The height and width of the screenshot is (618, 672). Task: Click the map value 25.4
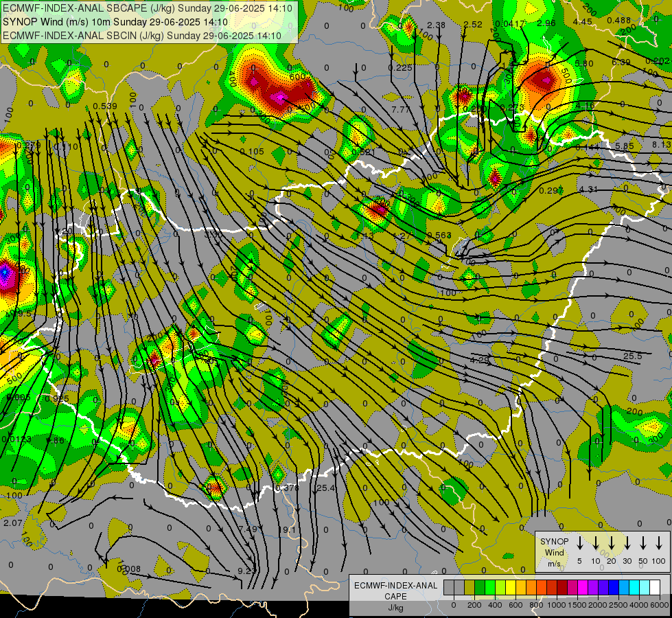pos(326,488)
